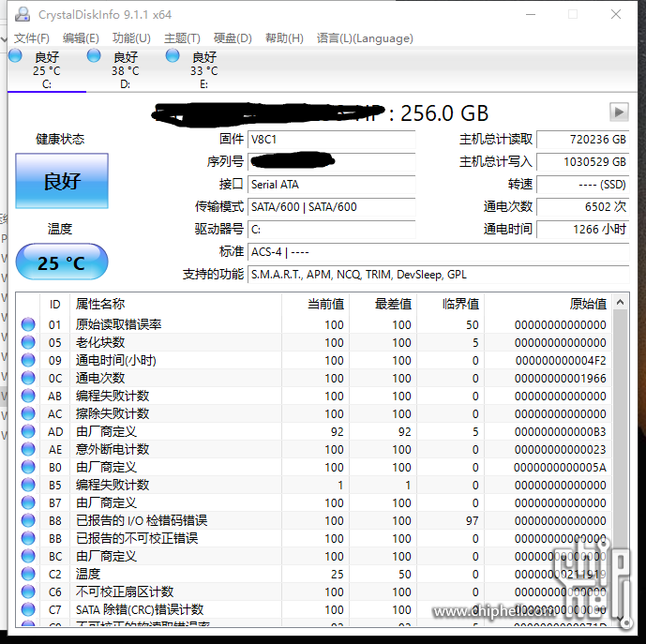646x644 pixels.
Task: Click total host reads 720236 GB
Action: [583, 140]
